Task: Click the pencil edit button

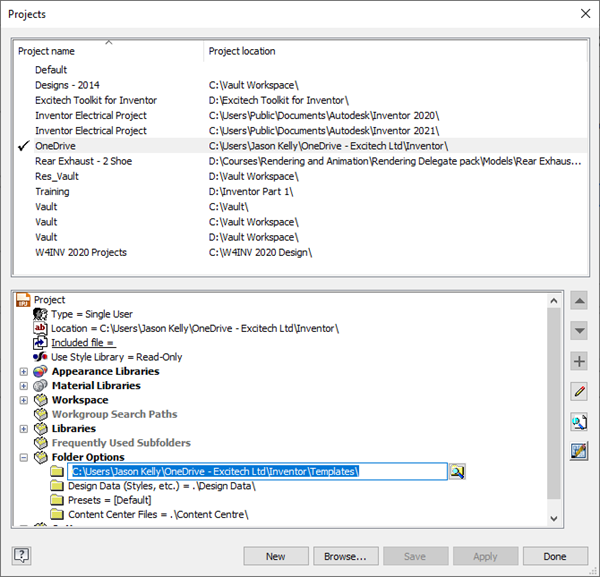Action: coord(579,391)
